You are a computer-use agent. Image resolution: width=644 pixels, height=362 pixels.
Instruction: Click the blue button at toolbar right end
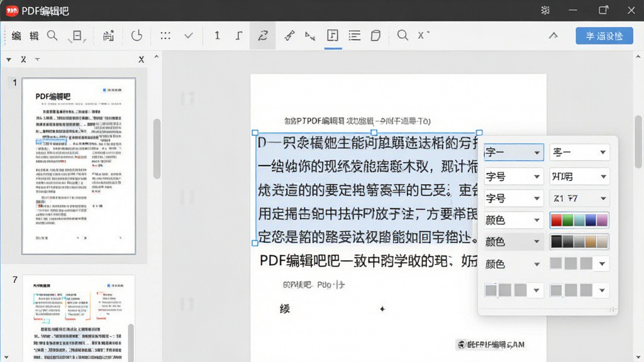point(604,36)
